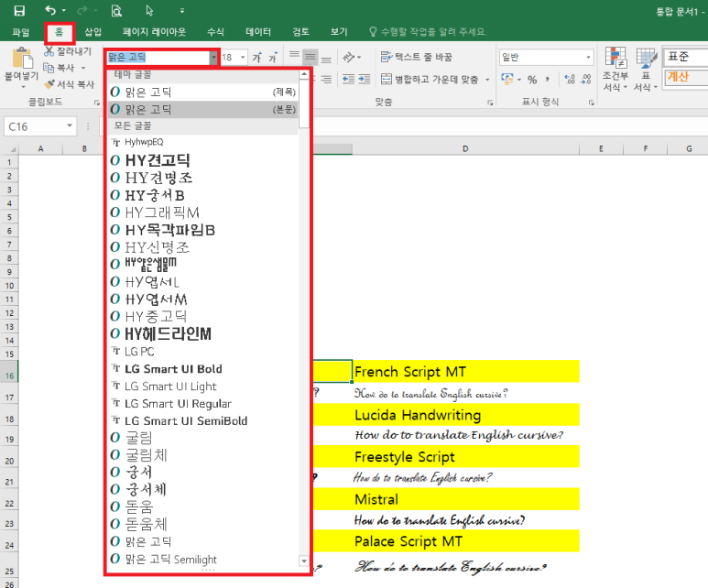Switch to the 페이지 레이아웃 tab

coord(154,32)
